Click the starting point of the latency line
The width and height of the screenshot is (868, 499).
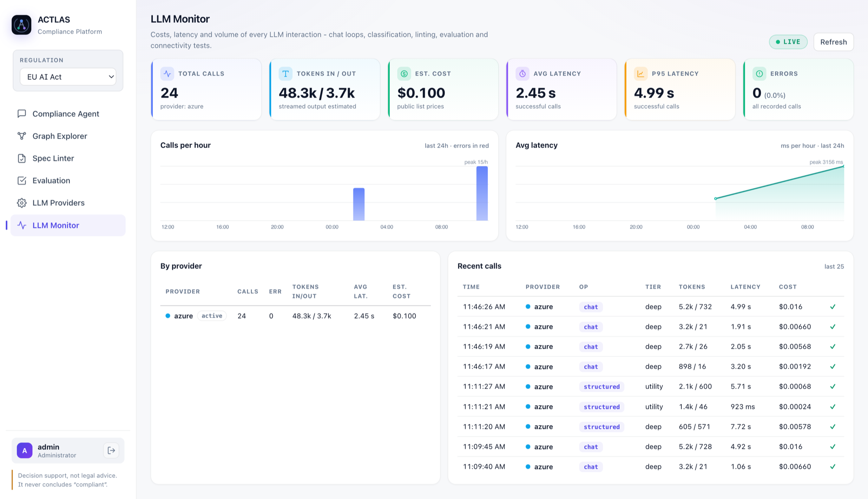[x=715, y=199]
